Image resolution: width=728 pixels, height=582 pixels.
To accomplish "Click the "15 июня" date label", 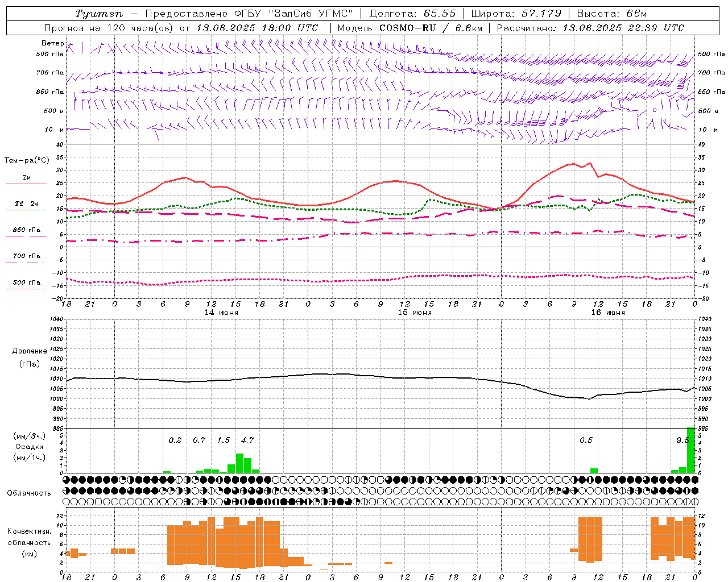I will pyautogui.click(x=414, y=313).
